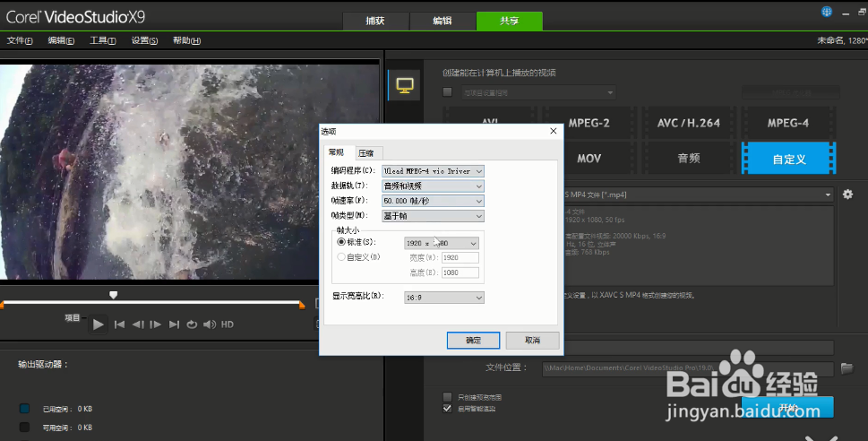Image resolution: width=868 pixels, height=441 pixels.
Task: Open the 共享 share tab
Action: point(510,21)
